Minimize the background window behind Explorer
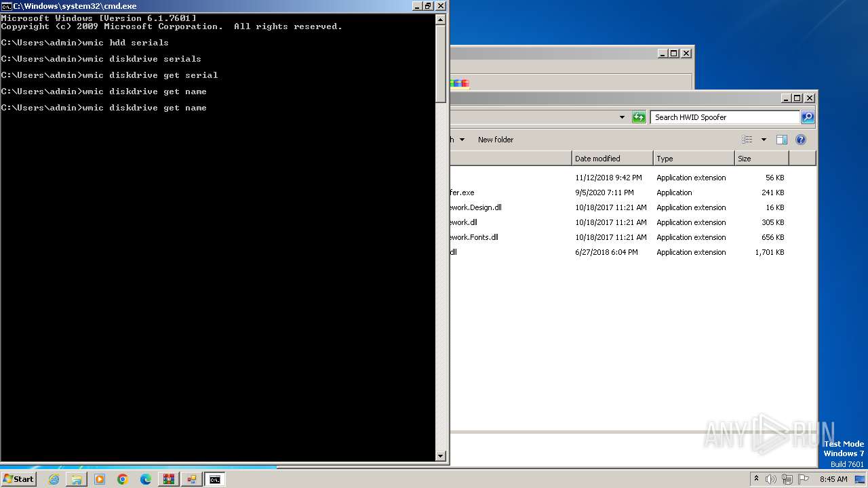The image size is (868, 488). pyautogui.click(x=662, y=53)
